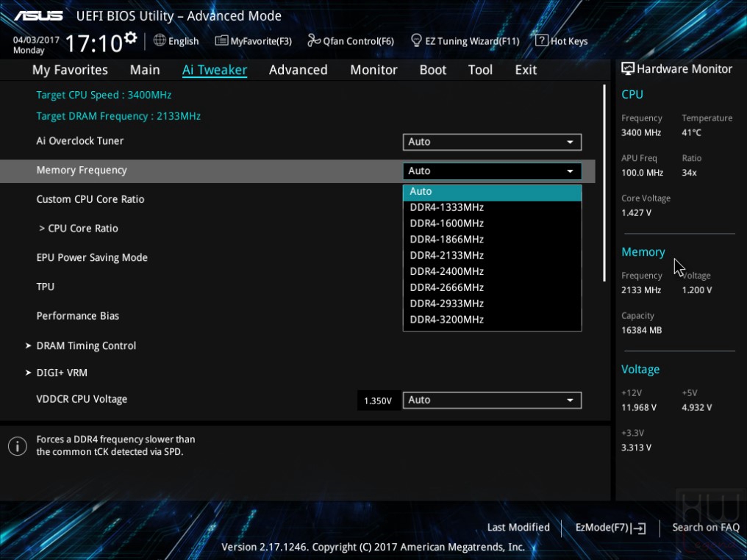Click the 1.350V voltage readout

378,401
